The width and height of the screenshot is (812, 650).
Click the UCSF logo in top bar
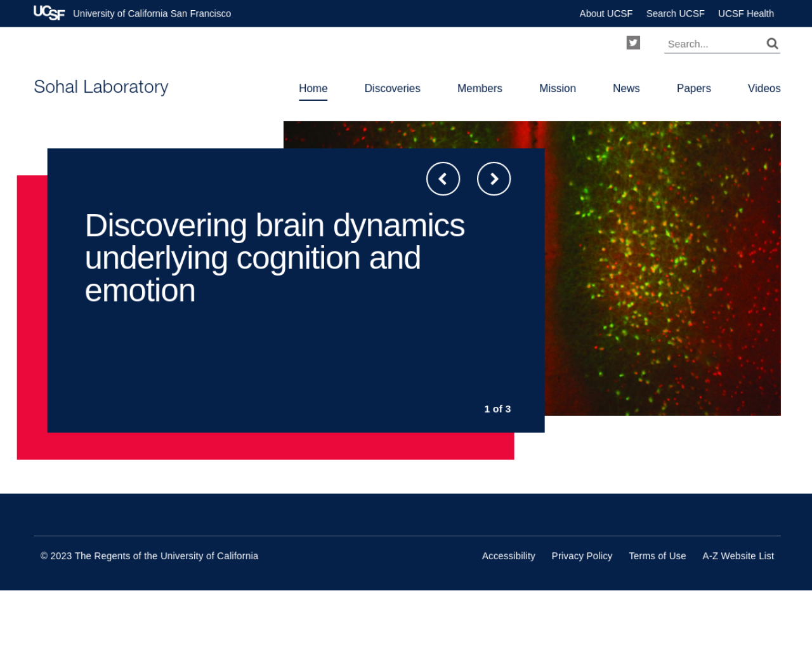(x=49, y=13)
